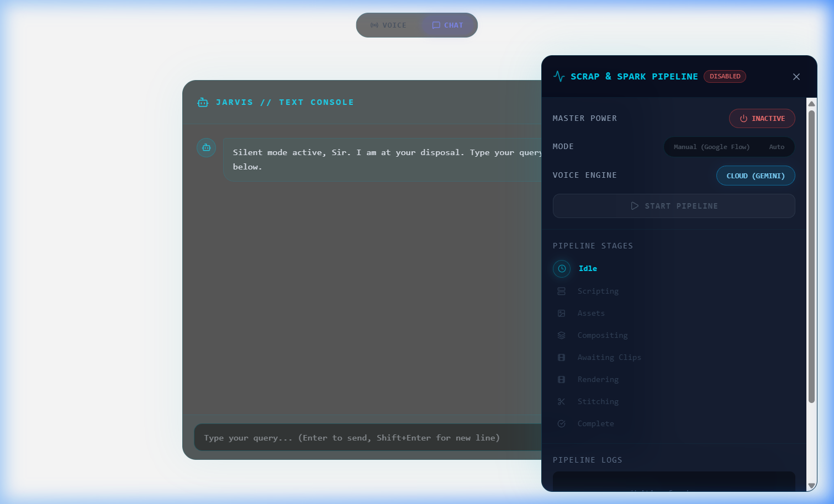Image resolution: width=834 pixels, height=504 pixels.
Task: Click the scrollbar down arrow
Action: [811, 486]
